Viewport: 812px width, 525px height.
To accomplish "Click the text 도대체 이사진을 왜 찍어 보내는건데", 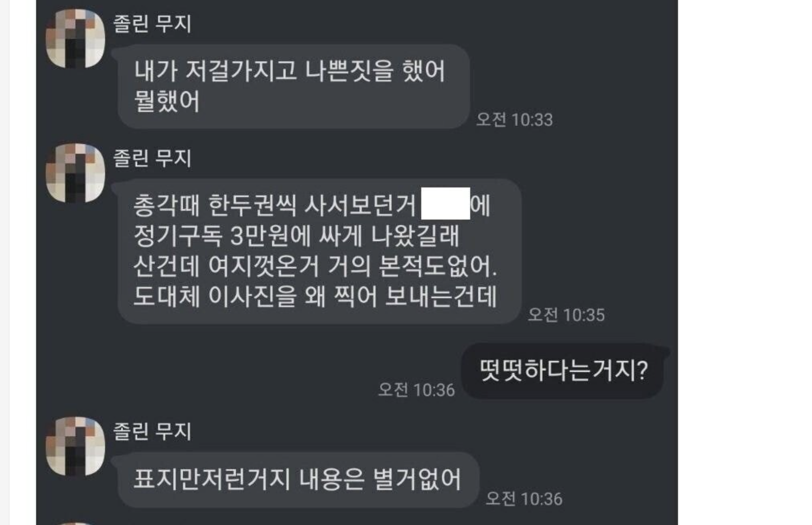I will coord(315,297).
